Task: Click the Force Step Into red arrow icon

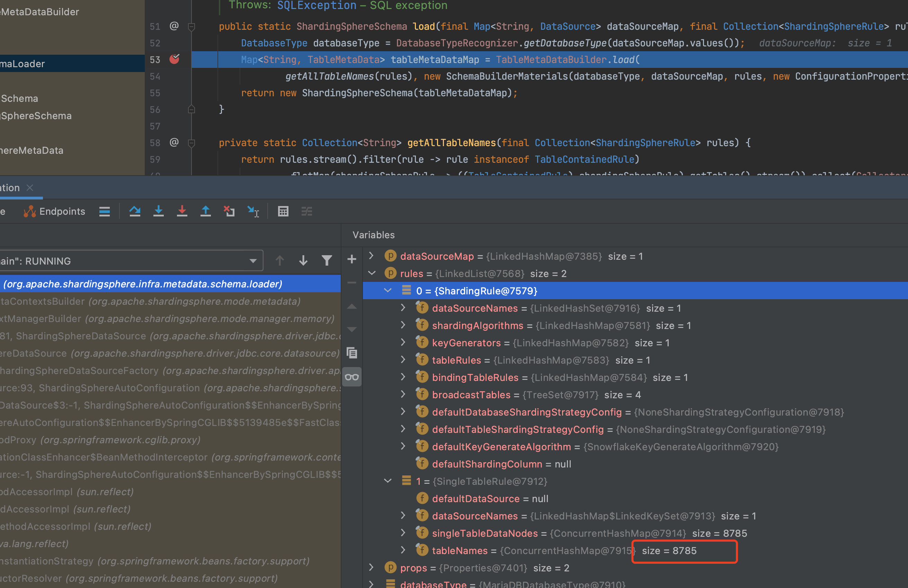Action: pos(183,211)
